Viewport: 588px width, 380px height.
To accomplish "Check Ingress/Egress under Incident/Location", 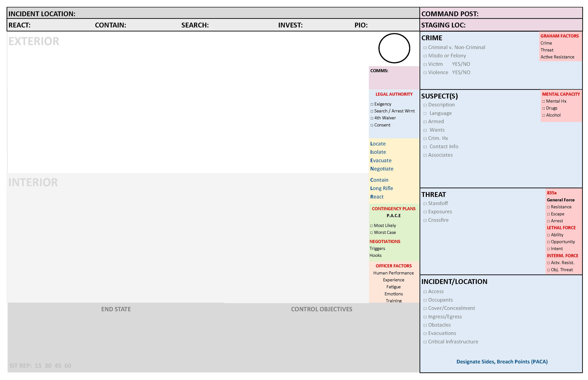I will point(425,317).
